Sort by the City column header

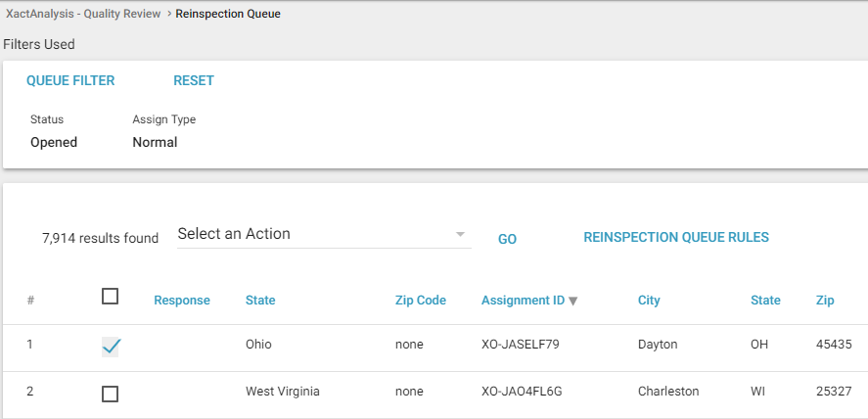coord(649,301)
